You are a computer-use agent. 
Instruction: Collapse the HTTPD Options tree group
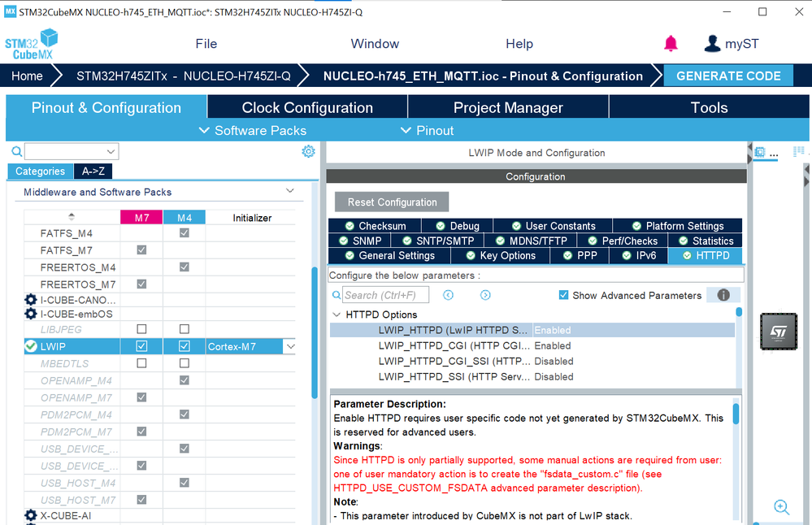(x=337, y=315)
